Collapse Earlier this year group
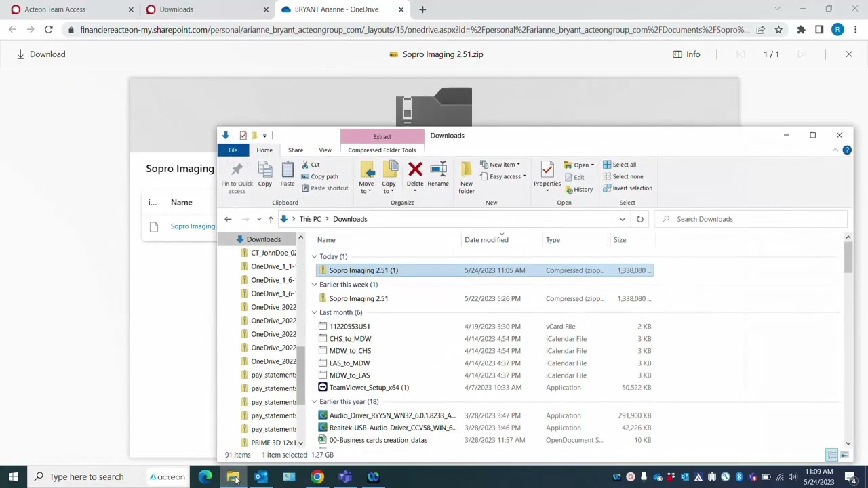Image resolution: width=868 pixels, height=488 pixels. coord(314,402)
